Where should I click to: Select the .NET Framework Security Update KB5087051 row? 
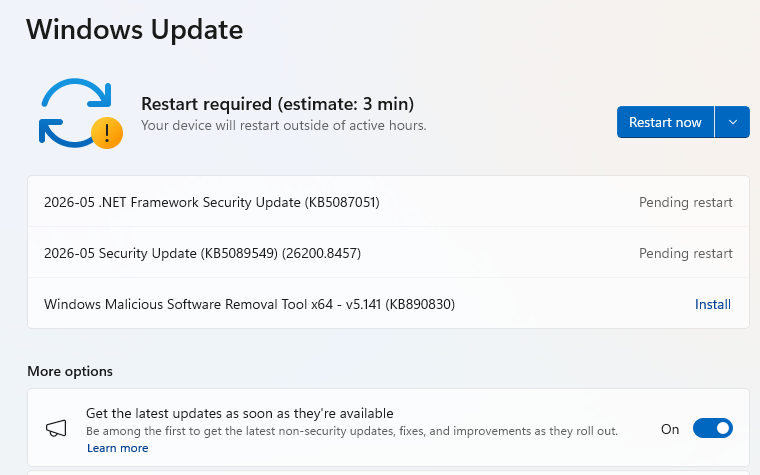pos(388,202)
